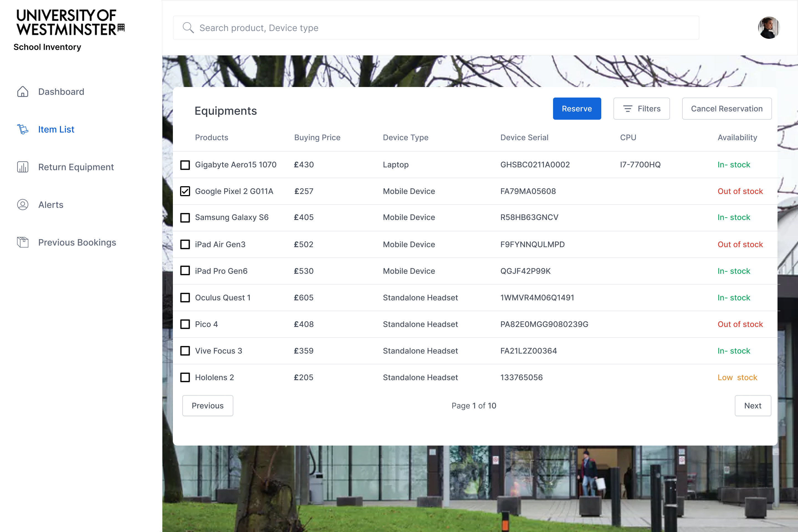Click the Google Pixel 2 G011A name
Viewport: 798px width, 532px height.
tap(234, 191)
